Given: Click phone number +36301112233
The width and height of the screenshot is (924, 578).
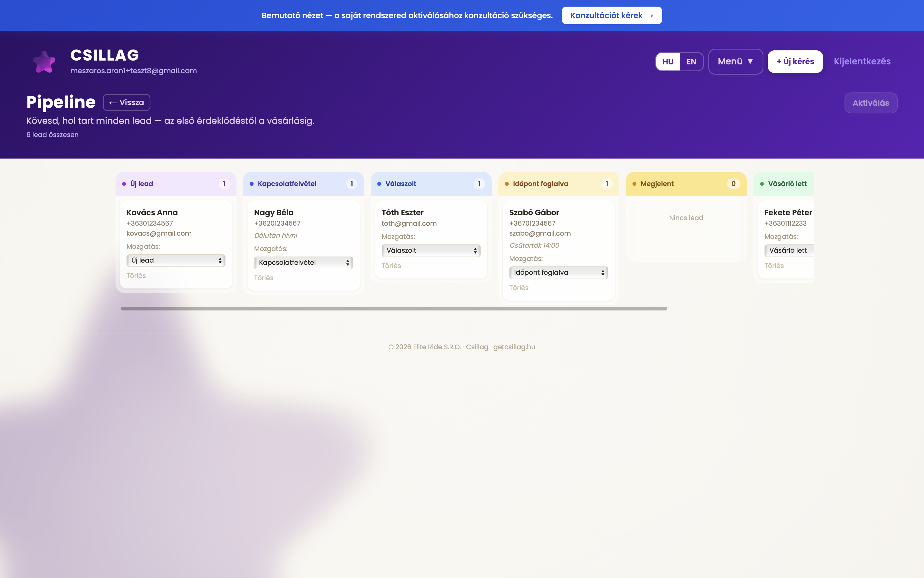Looking at the screenshot, I should 785,223.
